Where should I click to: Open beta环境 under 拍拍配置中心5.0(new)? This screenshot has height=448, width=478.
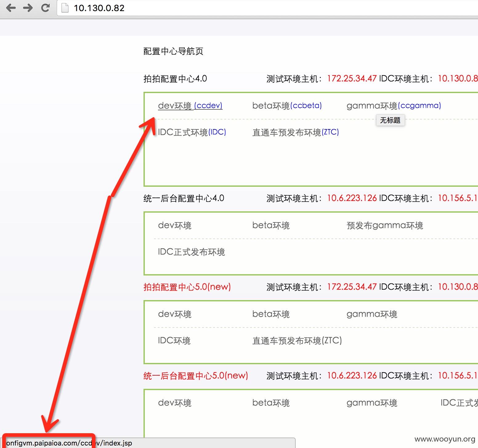(x=271, y=314)
